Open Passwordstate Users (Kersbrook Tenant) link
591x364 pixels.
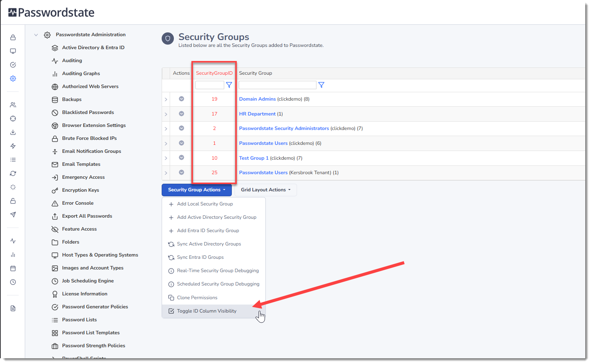pos(263,173)
